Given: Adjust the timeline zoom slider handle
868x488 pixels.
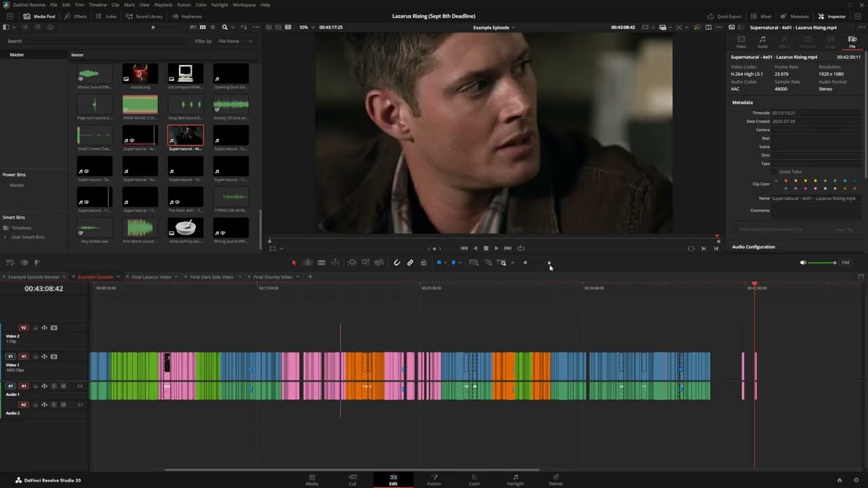Looking at the screenshot, I should coord(525,262).
